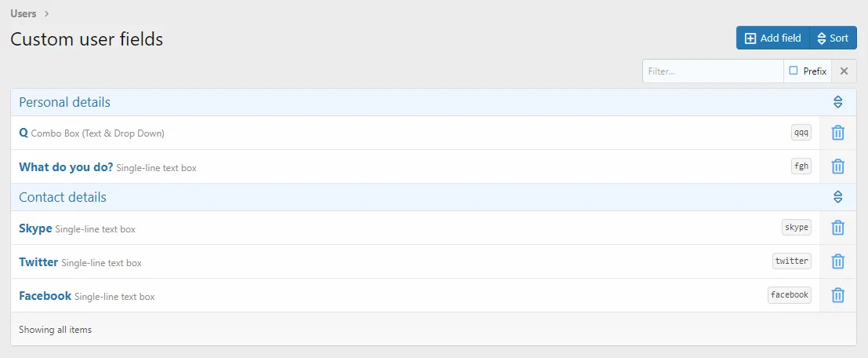Click into the Filter input box
Image resolution: width=868 pixels, height=358 pixels.
(712, 71)
